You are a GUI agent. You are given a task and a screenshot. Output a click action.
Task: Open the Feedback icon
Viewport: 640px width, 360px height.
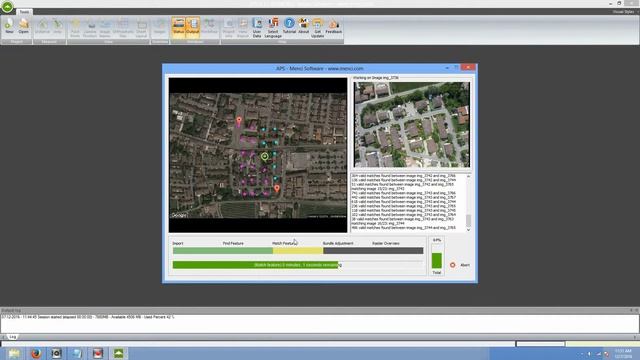pyautogui.click(x=333, y=26)
